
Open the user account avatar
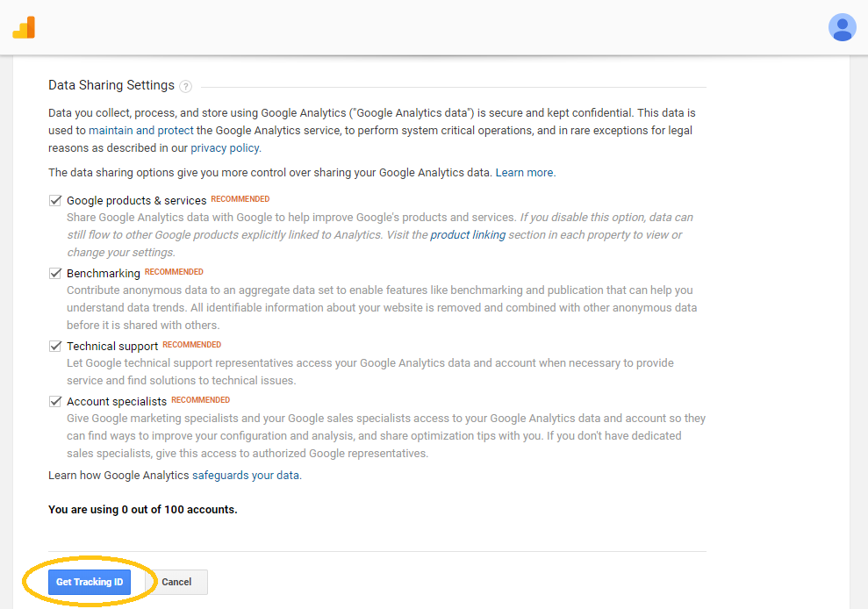coord(842,27)
